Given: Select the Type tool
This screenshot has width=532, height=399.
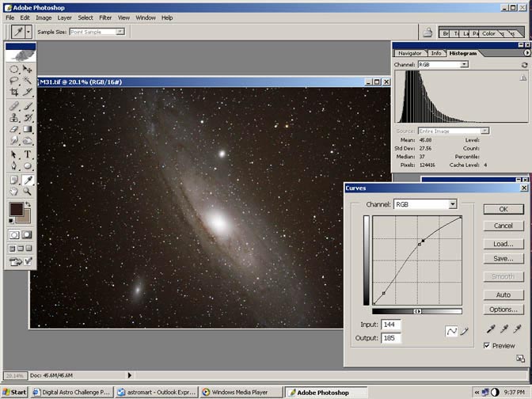Looking at the screenshot, I should coord(28,154).
